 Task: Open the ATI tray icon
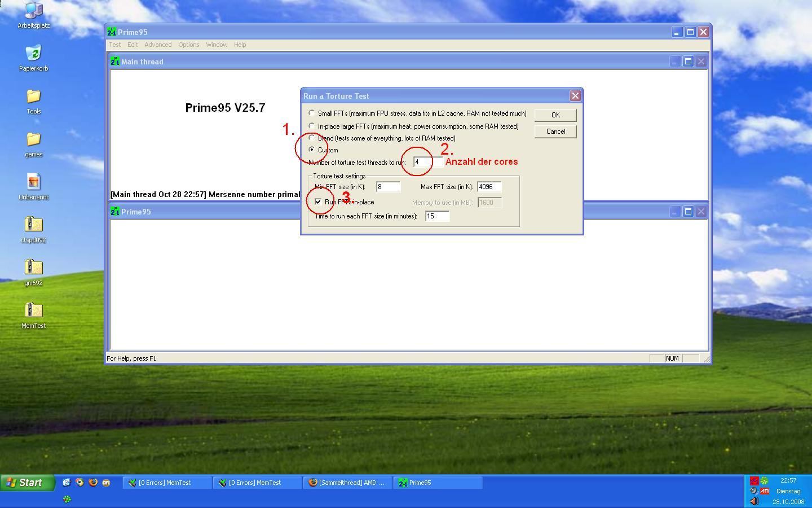click(765, 491)
